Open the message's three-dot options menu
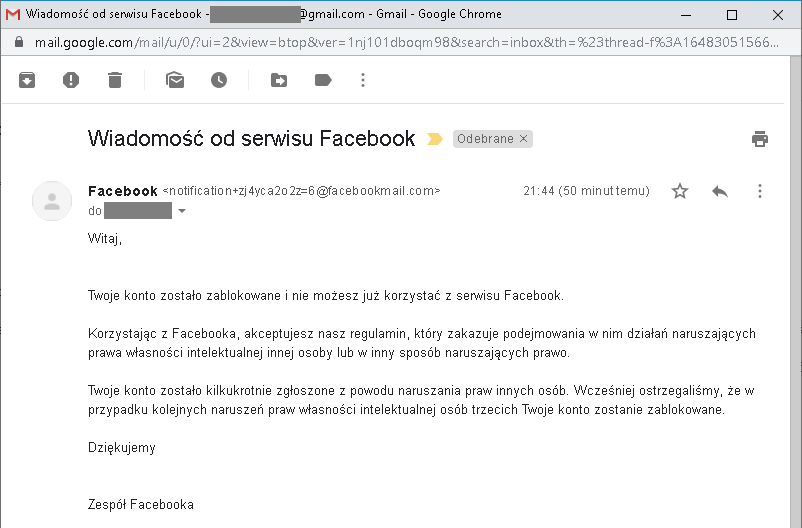Image resolution: width=802 pixels, height=528 pixels. (x=760, y=191)
